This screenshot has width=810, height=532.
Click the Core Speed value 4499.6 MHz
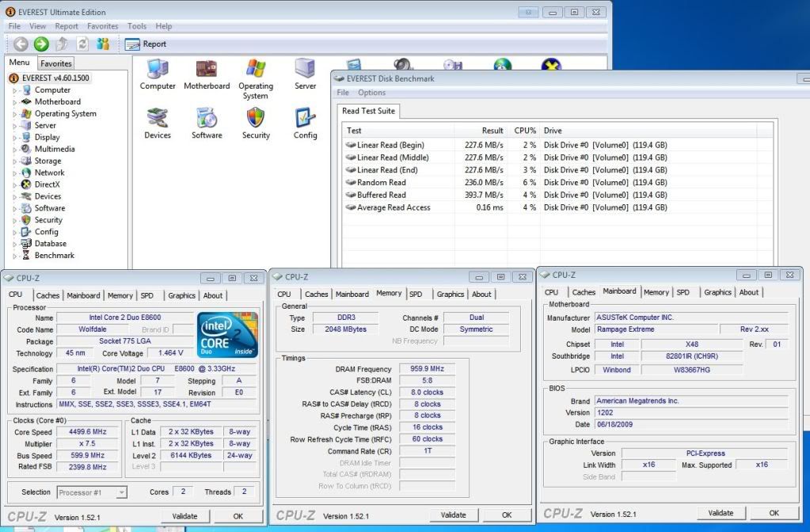point(88,431)
